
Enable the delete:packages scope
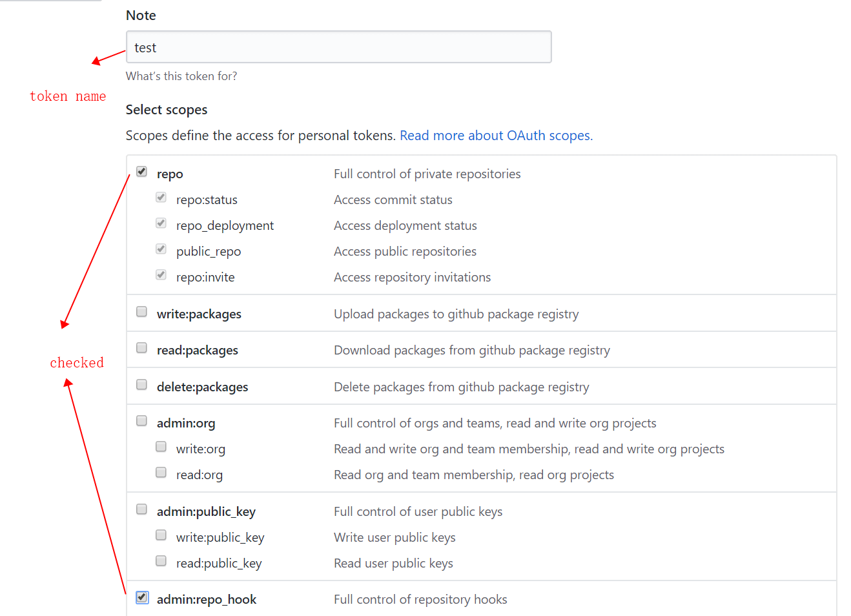141,385
